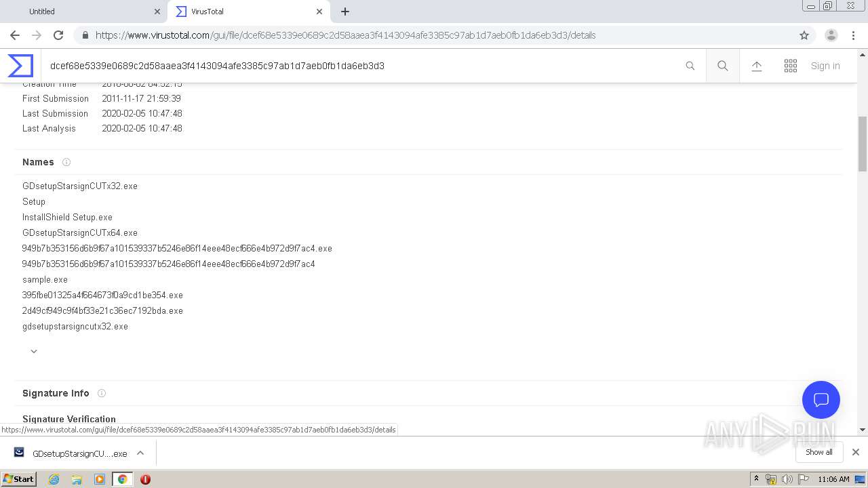The width and height of the screenshot is (868, 488).
Task: Expand the names list with chevron
Action: pos(34,351)
